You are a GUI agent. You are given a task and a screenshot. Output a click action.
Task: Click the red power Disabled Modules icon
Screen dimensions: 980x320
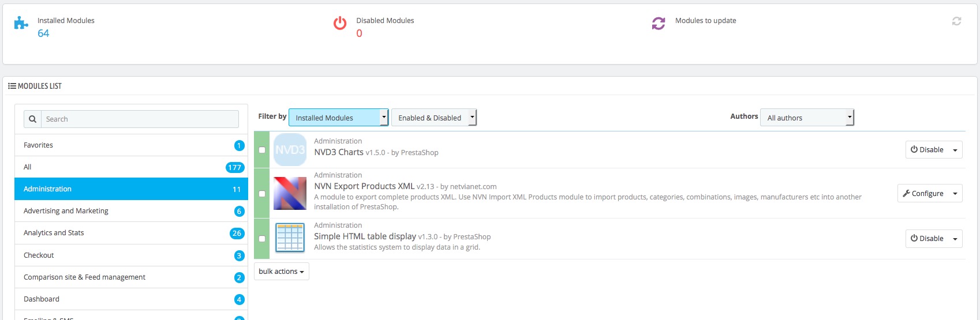pos(340,23)
